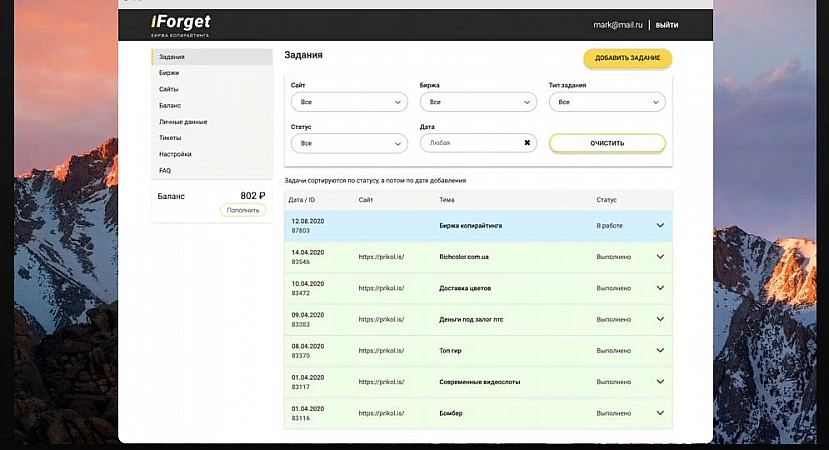The width and height of the screenshot is (829, 450).
Task: Expand the Richcolor.com.ua task row
Action: 660,257
